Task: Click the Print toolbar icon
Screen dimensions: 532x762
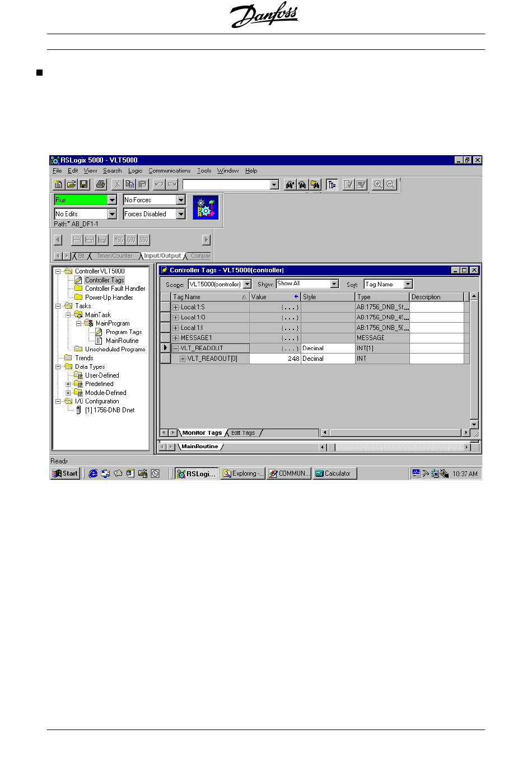Action: [x=101, y=184]
